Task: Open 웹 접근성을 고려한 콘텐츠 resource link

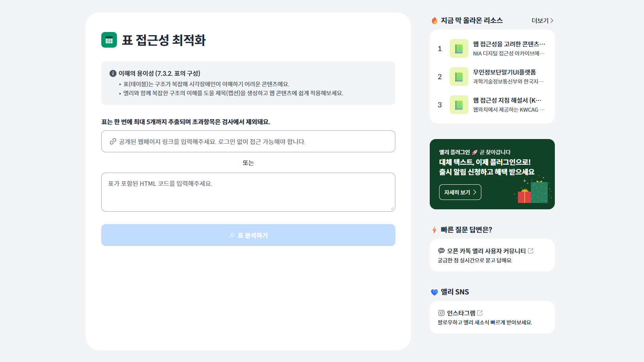Action: (x=509, y=44)
